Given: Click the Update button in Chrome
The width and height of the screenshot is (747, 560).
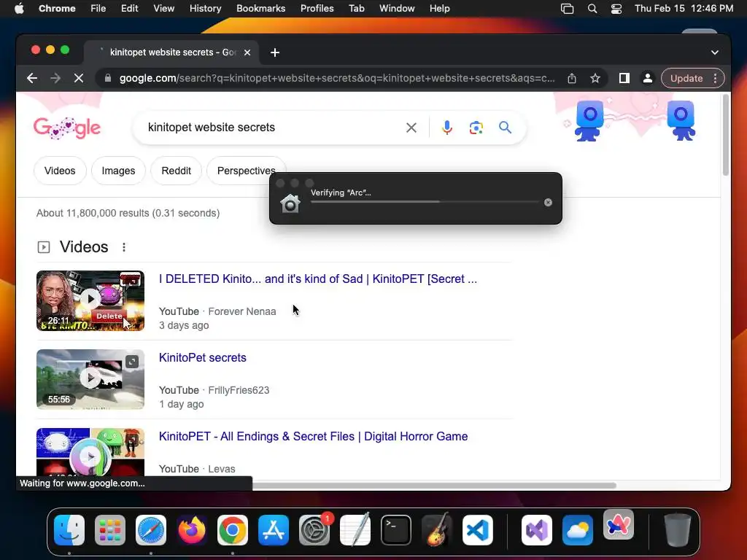Looking at the screenshot, I should click(x=686, y=78).
